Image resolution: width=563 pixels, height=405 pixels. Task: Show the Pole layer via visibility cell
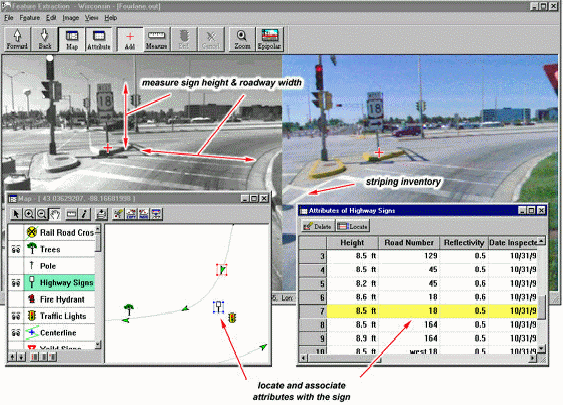16,266
